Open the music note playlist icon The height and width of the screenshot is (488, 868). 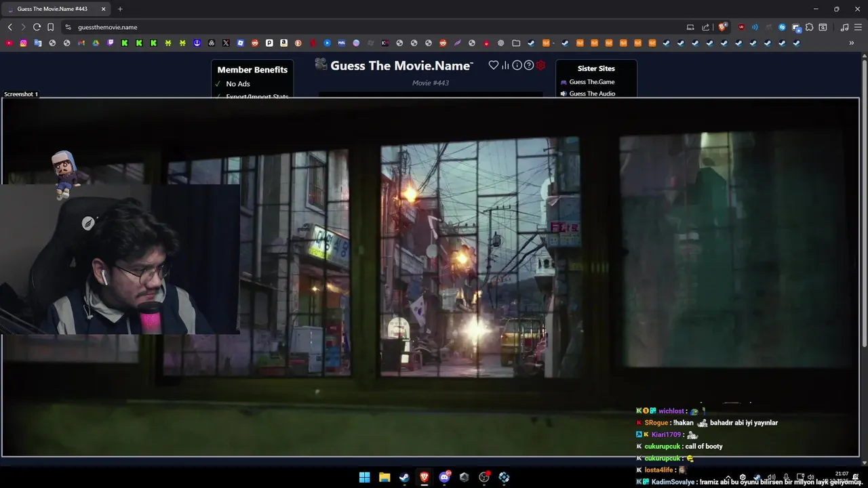(844, 27)
